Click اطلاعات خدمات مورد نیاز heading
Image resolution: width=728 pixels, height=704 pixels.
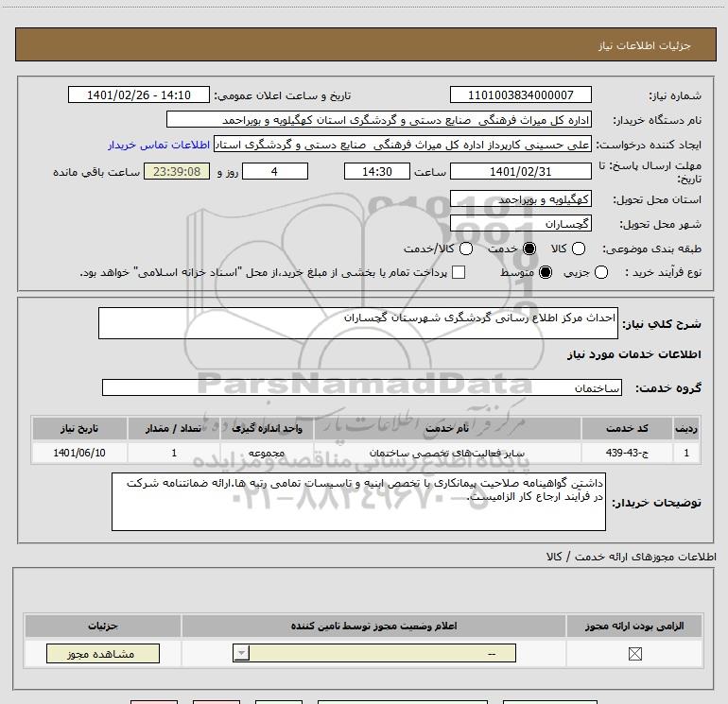(634, 354)
